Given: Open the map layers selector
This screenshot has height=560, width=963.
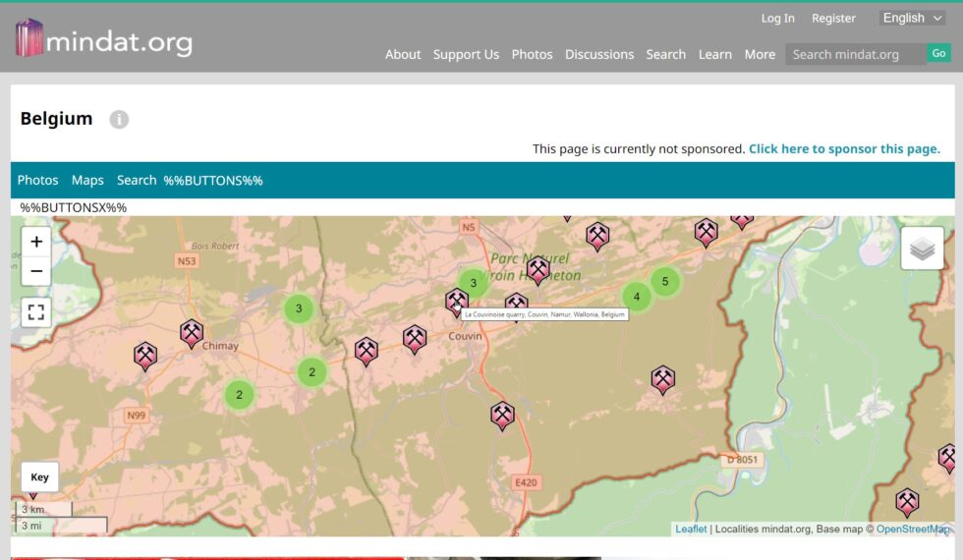Looking at the screenshot, I should (922, 249).
